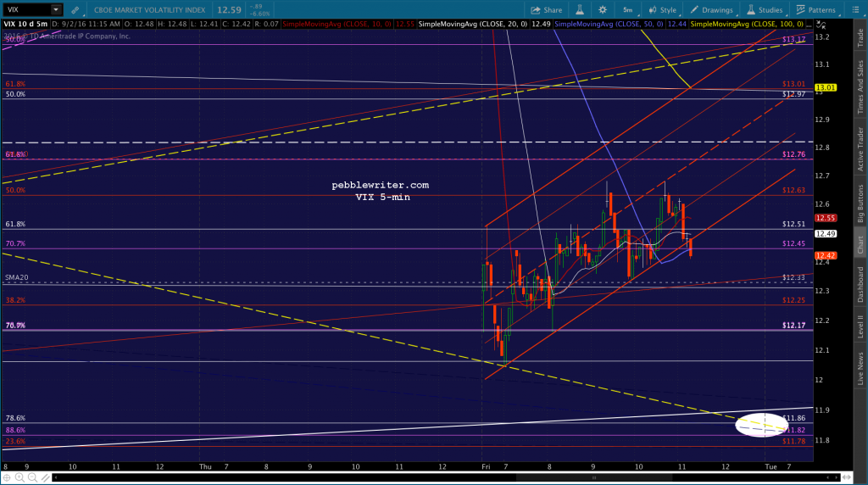
Task: Click the white 12.49 price bubble
Action: [826, 234]
